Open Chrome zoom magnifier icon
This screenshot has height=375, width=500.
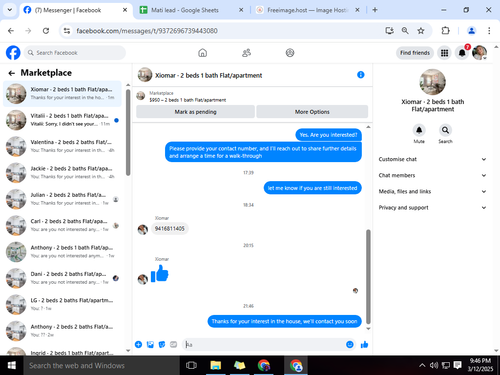point(405,31)
